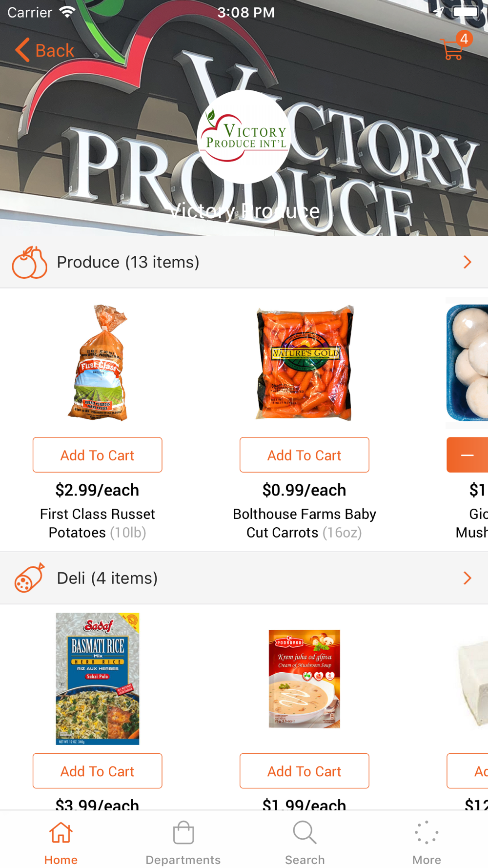Add Baby Cut Carrots to cart
Viewport: 488px width, 868px height.
pyautogui.click(x=305, y=455)
